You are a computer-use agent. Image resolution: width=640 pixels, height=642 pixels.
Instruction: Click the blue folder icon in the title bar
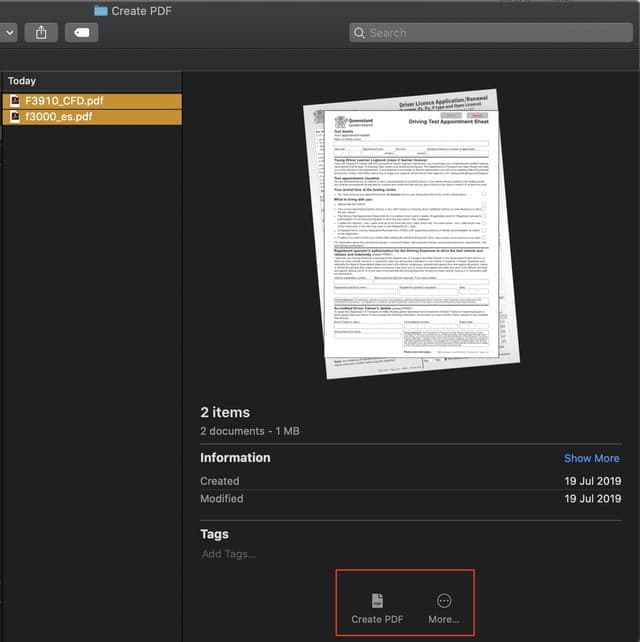(101, 10)
